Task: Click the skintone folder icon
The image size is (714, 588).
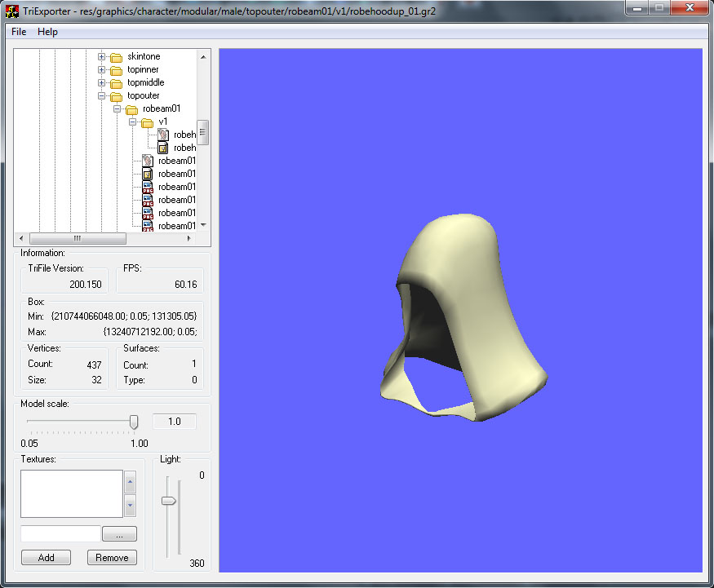Action: (x=116, y=57)
